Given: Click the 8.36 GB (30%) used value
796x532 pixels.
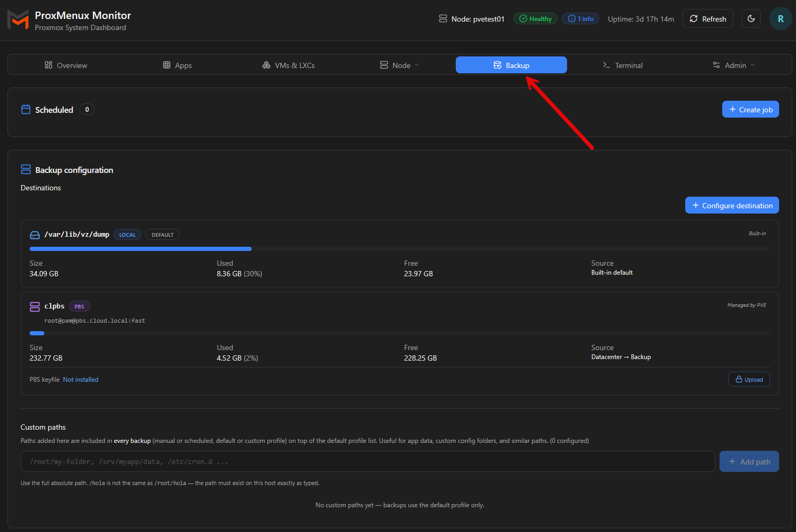Looking at the screenshot, I should coord(239,274).
